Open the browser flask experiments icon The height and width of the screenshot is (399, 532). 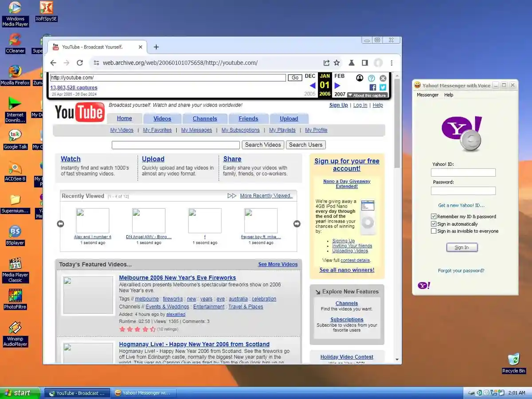click(352, 63)
